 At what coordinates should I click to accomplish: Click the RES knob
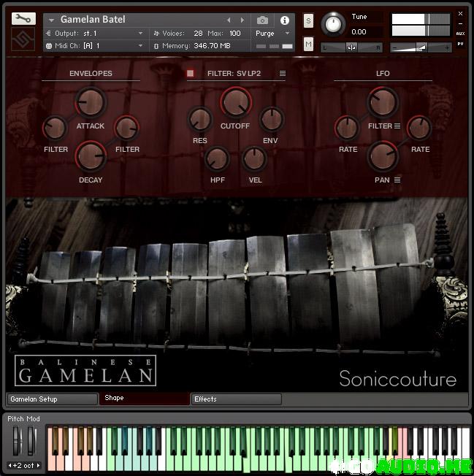tap(200, 119)
